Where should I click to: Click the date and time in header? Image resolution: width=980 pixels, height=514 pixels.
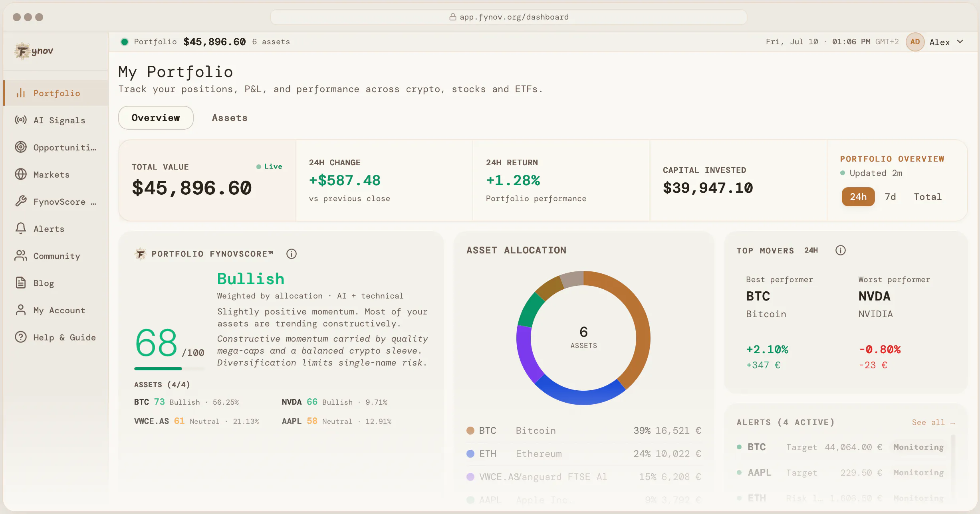pyautogui.click(x=832, y=42)
